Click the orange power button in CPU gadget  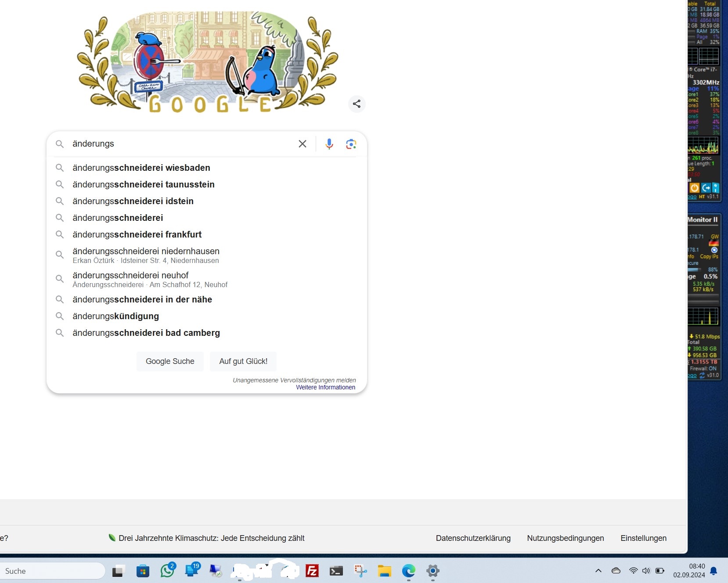(695, 188)
